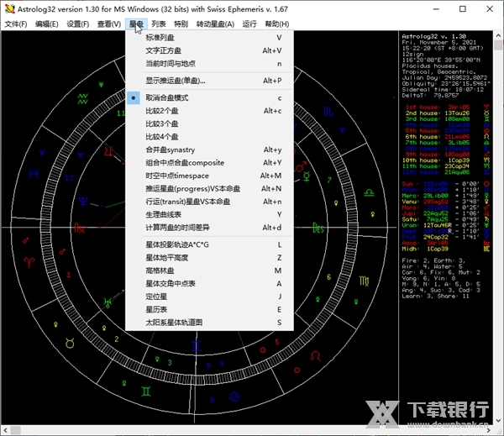
Task: Click the 10th house 1Cap39 row
Action: pyautogui.click(x=447, y=160)
